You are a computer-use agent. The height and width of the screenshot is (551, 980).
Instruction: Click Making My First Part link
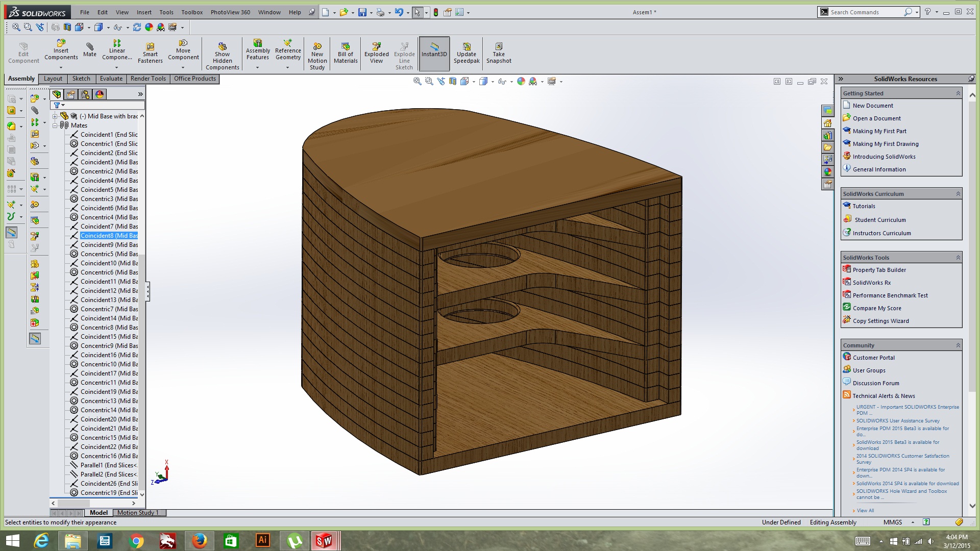pos(879,131)
